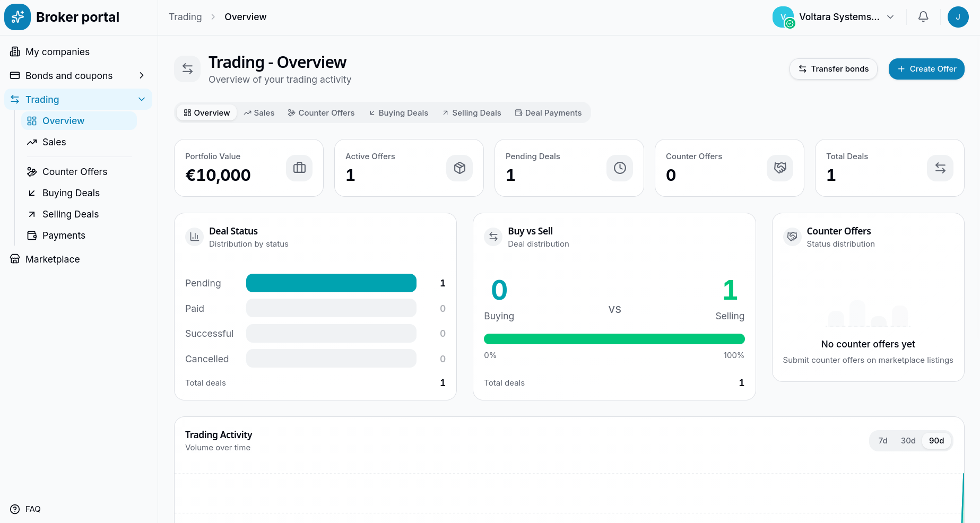Expand the Bonds and coupons chevron
980x523 pixels.
click(x=142, y=75)
